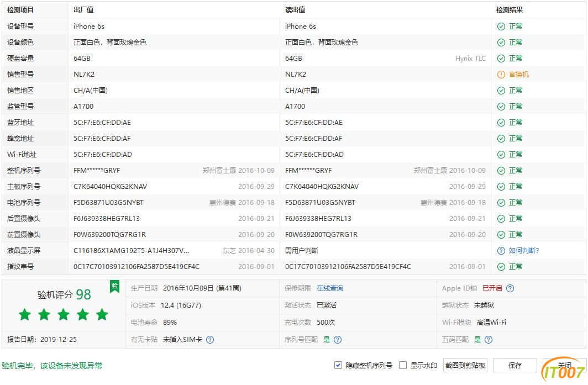Click the 未越狱 jailbreak status
Screen dimensions: 588x385
point(484,305)
